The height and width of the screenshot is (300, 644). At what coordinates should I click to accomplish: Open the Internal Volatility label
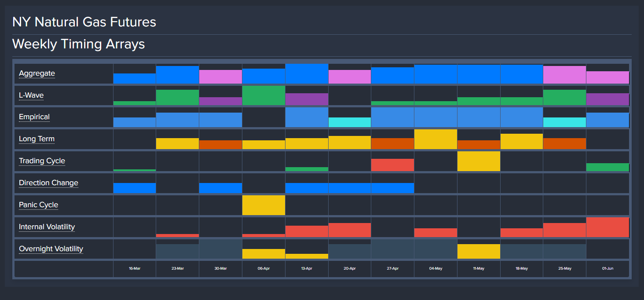(x=47, y=227)
